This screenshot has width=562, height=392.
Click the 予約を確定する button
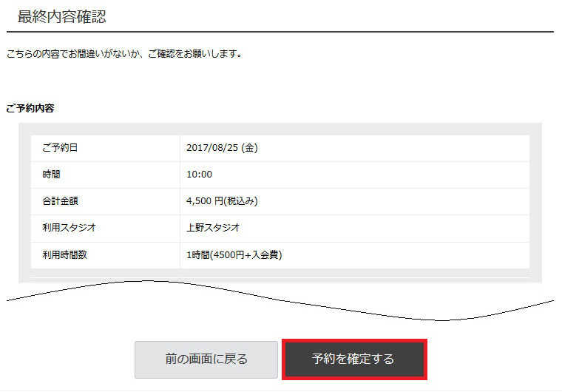click(x=353, y=359)
